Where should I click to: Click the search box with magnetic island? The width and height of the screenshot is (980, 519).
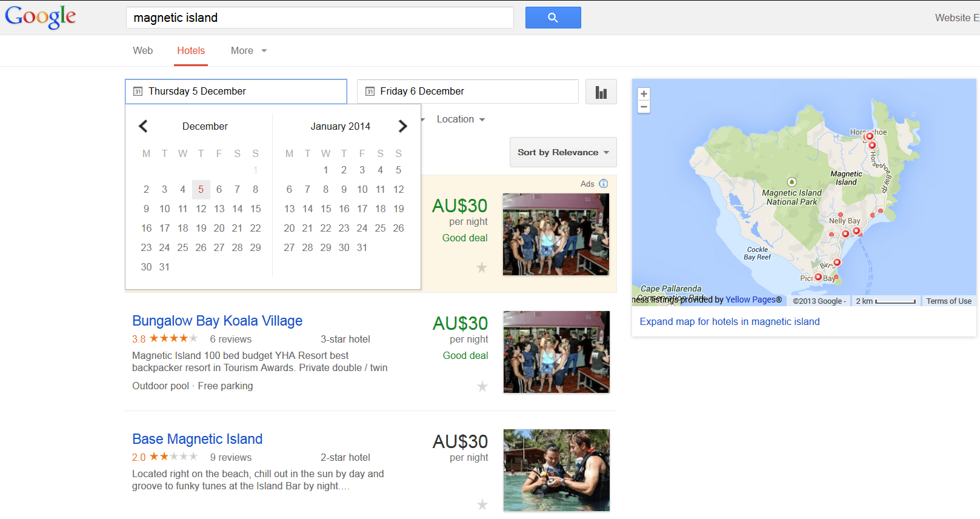pos(320,18)
